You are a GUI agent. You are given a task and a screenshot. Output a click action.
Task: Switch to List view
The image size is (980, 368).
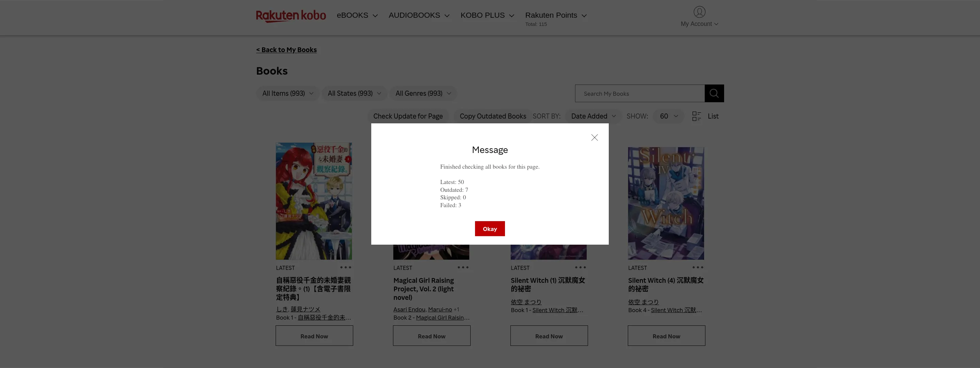713,116
